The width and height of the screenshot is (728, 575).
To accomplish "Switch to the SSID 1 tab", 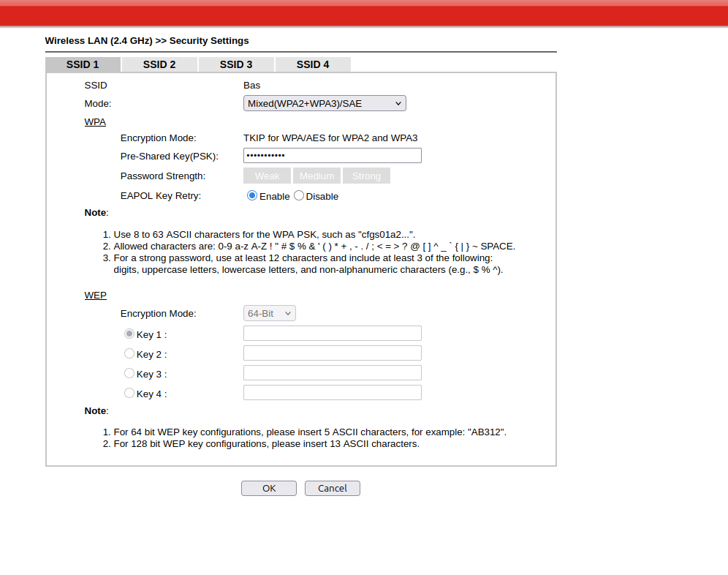I will coord(83,64).
